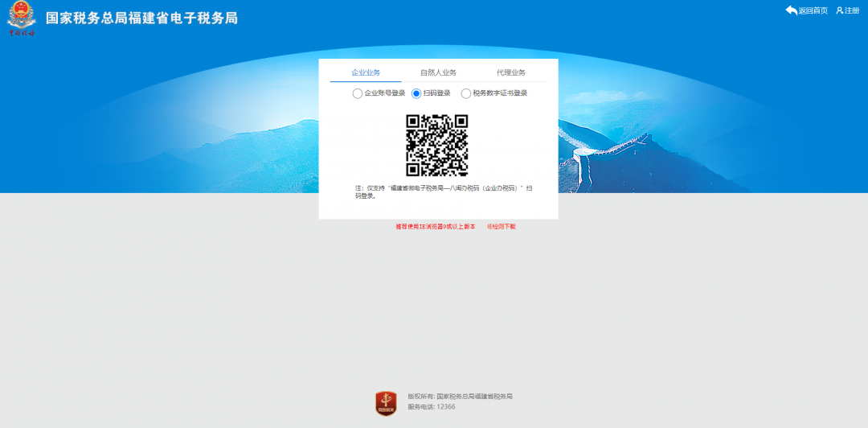Select 扫码登录 radio option

[x=416, y=93]
